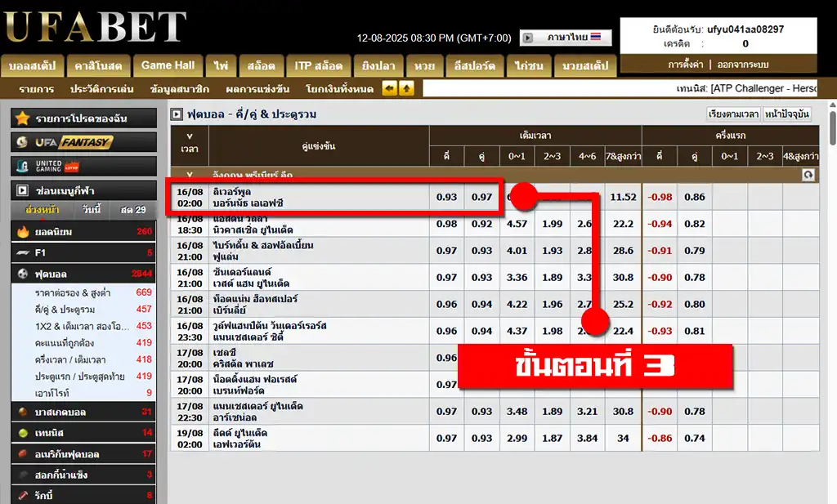Select the F1 racing car icon
837x504 pixels.
[x=23, y=252]
